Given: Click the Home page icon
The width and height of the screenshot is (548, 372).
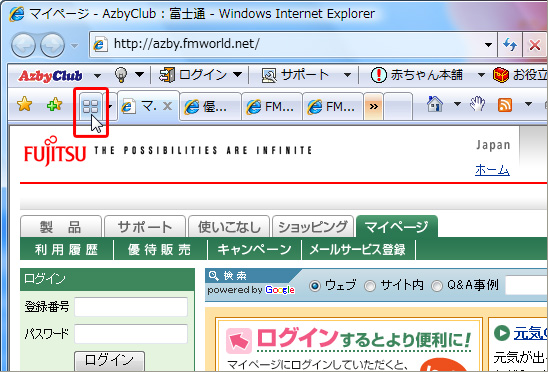Looking at the screenshot, I should (x=435, y=104).
